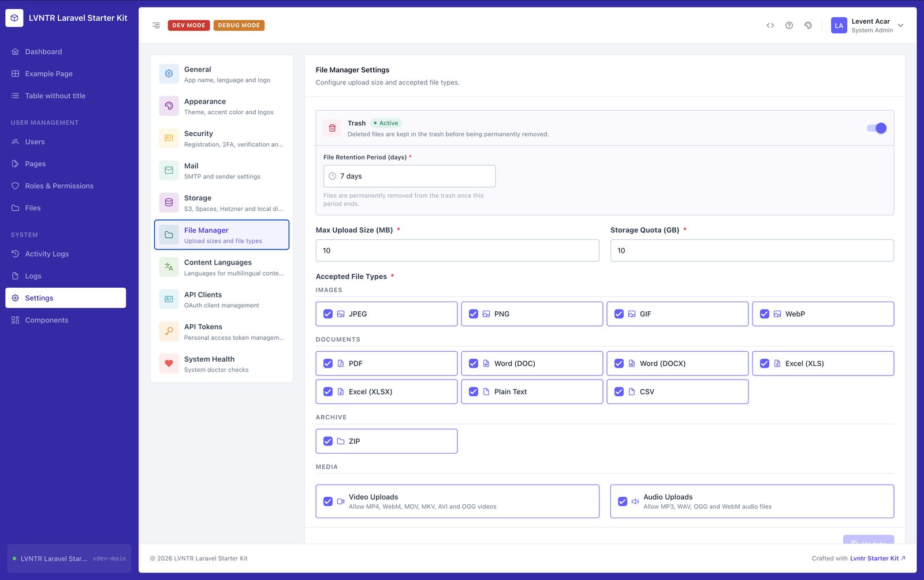This screenshot has height=580, width=924.
Task: Open the File Manager settings tab
Action: click(222, 235)
